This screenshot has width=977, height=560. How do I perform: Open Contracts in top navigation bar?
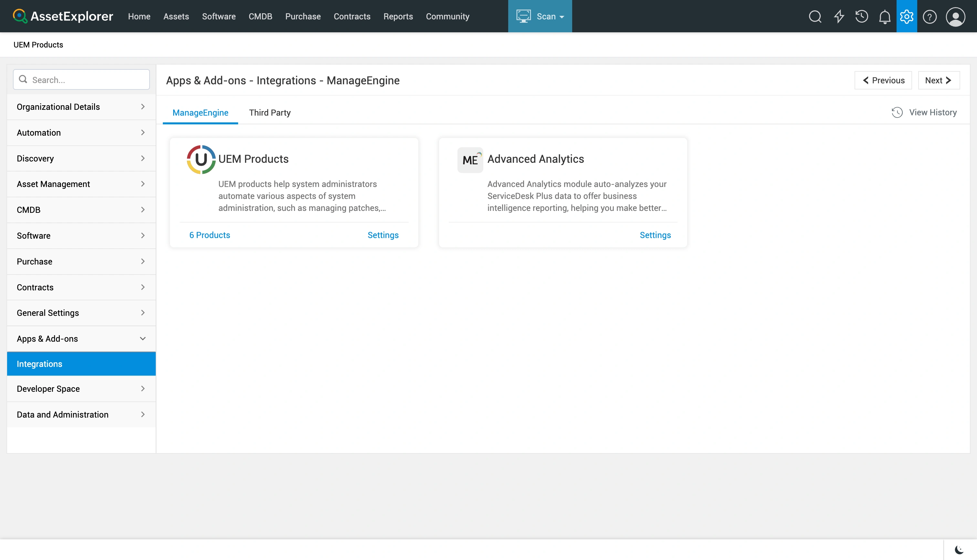pyautogui.click(x=352, y=16)
